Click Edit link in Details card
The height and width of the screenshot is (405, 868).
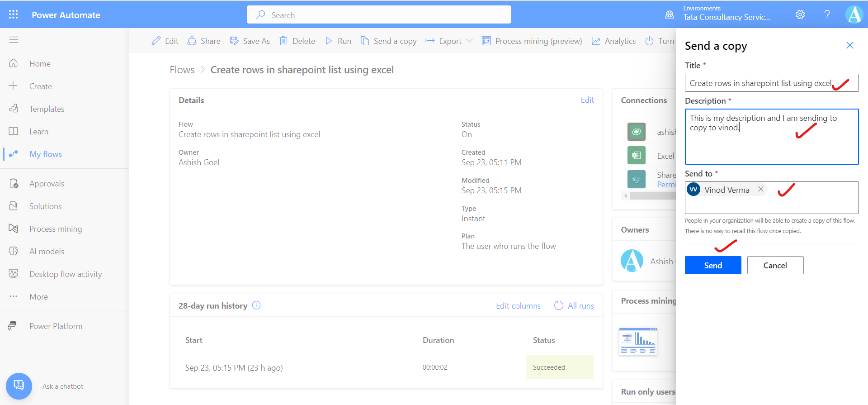point(587,100)
